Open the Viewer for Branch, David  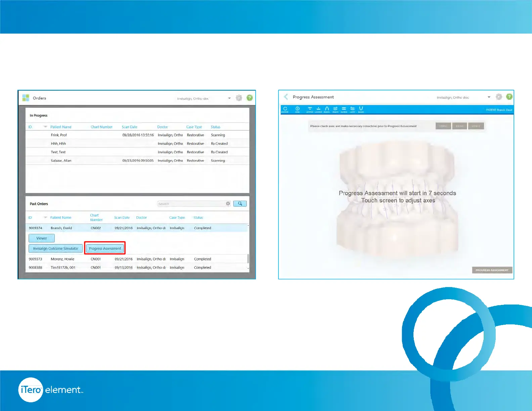tap(42, 238)
